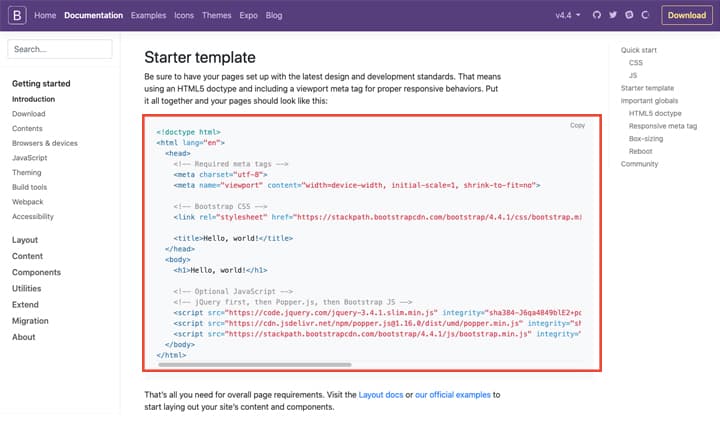Click the Download button in navbar
720x425 pixels.
click(x=686, y=15)
